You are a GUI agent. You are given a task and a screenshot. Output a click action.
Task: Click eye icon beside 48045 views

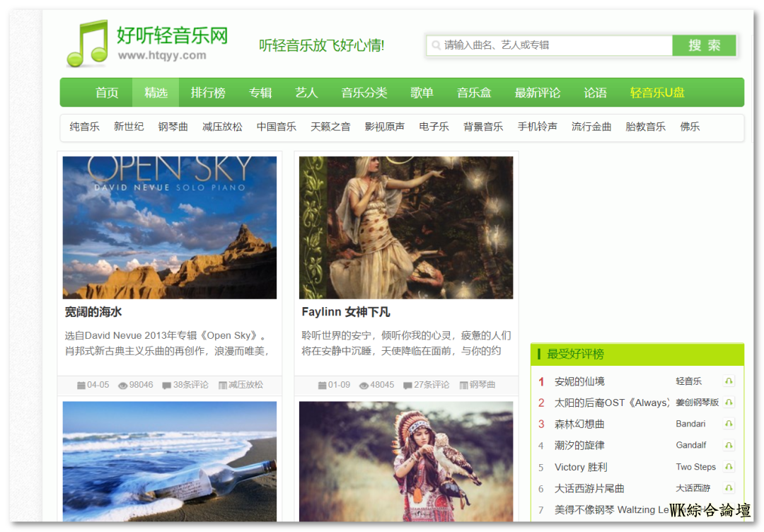[x=364, y=386]
